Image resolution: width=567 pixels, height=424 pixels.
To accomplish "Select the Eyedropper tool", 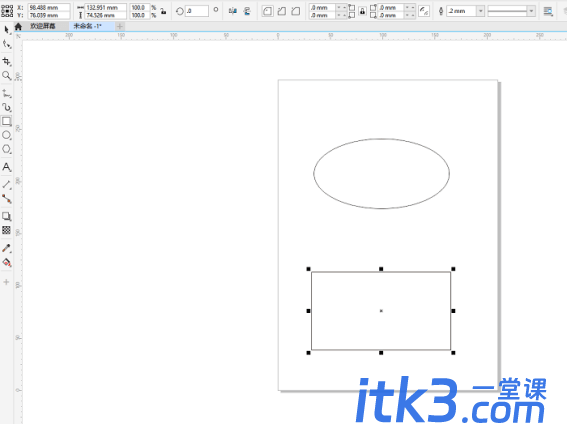I will 7,248.
